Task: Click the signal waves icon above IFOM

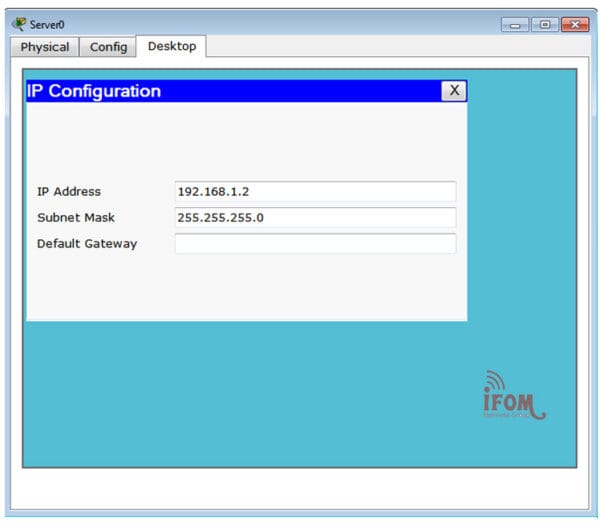Action: pyautogui.click(x=495, y=380)
